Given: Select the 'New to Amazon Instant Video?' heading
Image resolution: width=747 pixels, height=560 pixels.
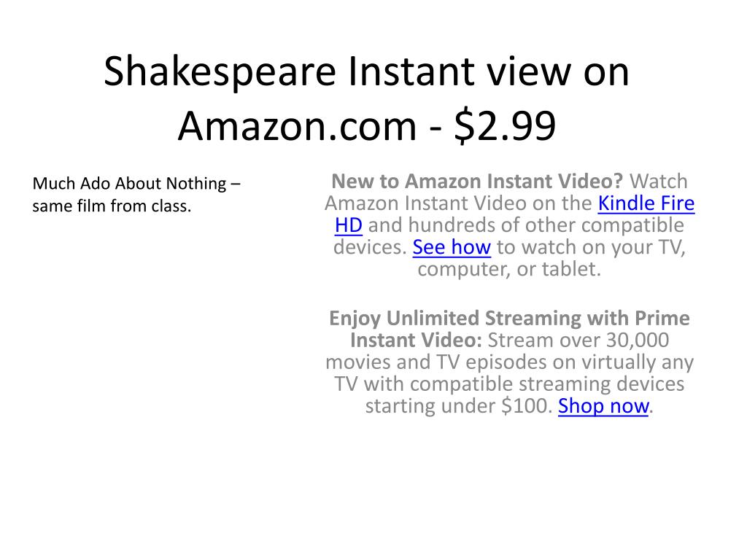Looking at the screenshot, I should (477, 182).
